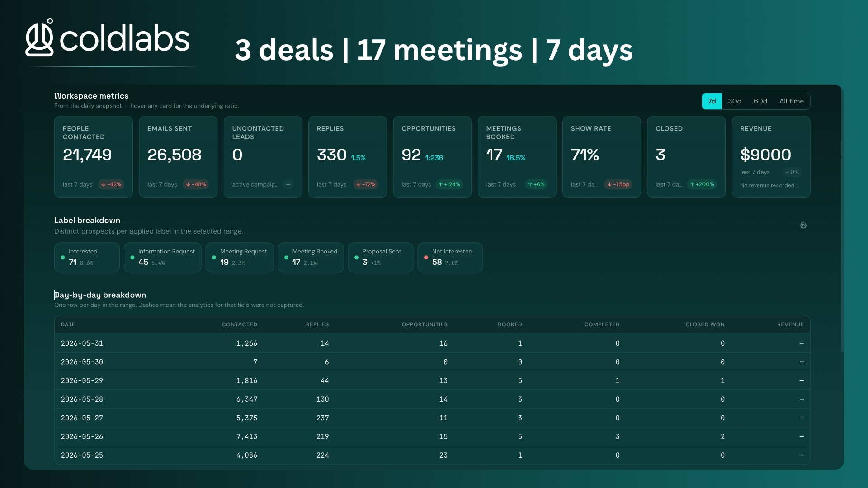This screenshot has width=868, height=488.
Task: Open the Revenue metric card
Action: pos(771,157)
